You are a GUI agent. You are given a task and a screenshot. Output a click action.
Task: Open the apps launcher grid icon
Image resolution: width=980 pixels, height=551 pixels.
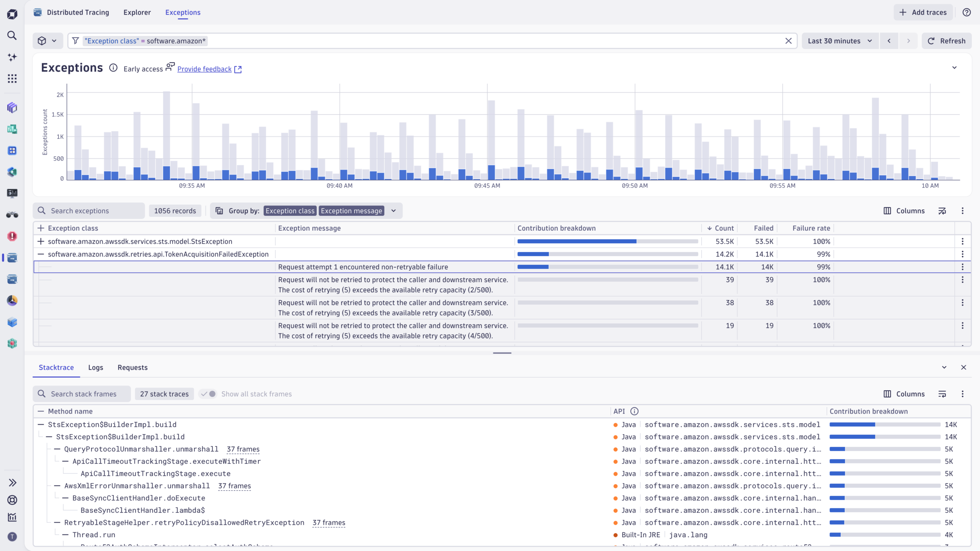coord(12,78)
